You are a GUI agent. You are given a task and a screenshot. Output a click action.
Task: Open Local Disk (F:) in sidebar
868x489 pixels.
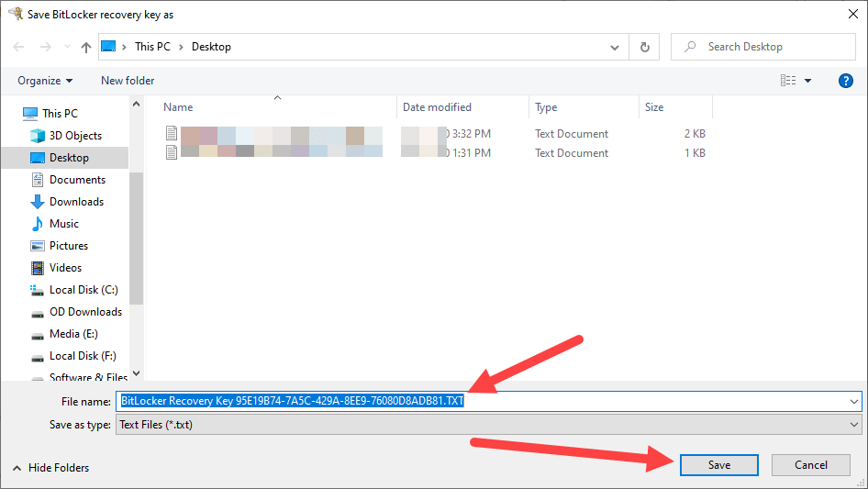pyautogui.click(x=83, y=356)
